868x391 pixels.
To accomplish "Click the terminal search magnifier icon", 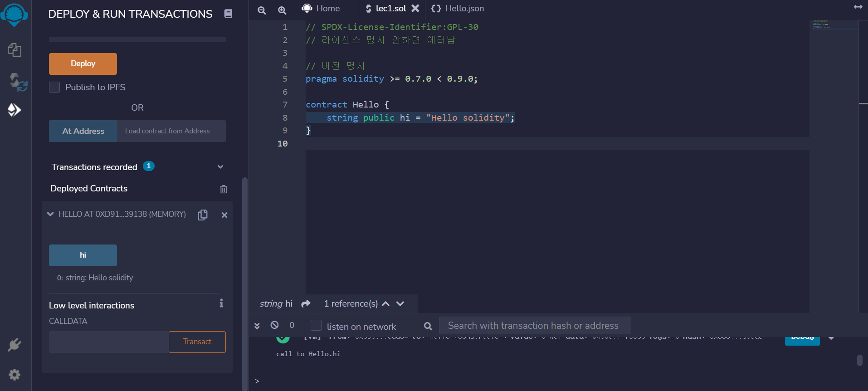I will (428, 326).
